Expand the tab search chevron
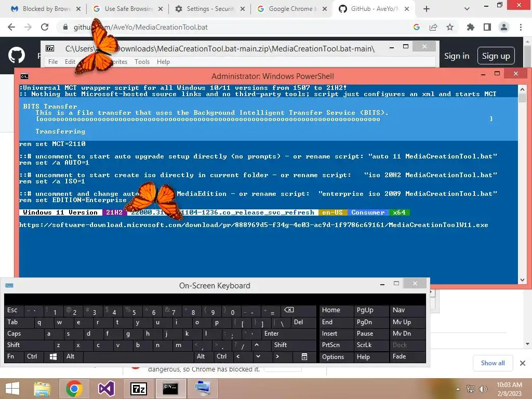Viewport: 532px width, 399px height. [467, 9]
